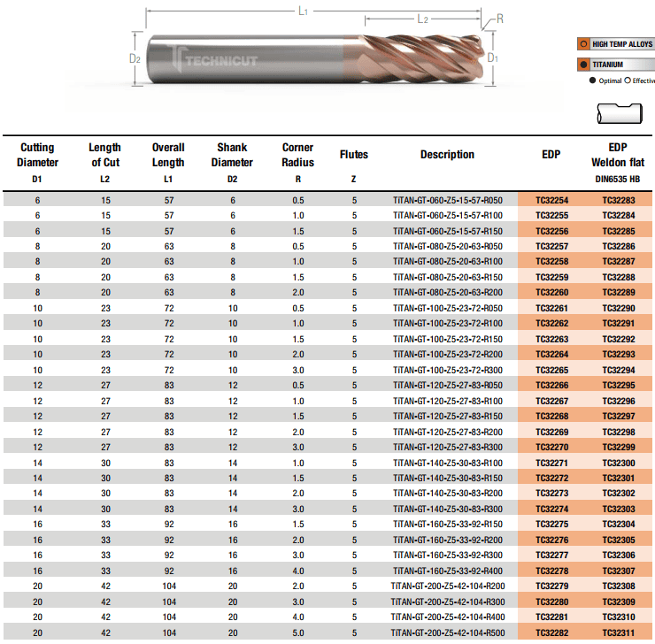Click the Optimal legend dot
This screenshot has width=655, height=644.
[592, 80]
